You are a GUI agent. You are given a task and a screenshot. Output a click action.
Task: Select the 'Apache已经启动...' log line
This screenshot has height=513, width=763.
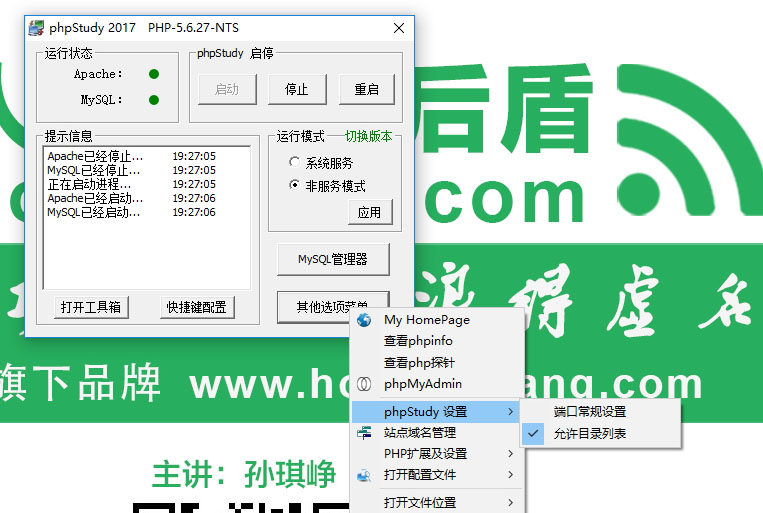(131, 198)
